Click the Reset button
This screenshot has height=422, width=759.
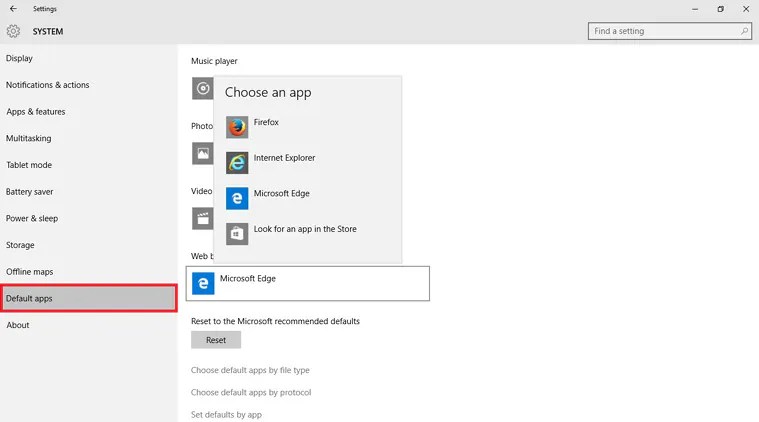click(x=216, y=340)
